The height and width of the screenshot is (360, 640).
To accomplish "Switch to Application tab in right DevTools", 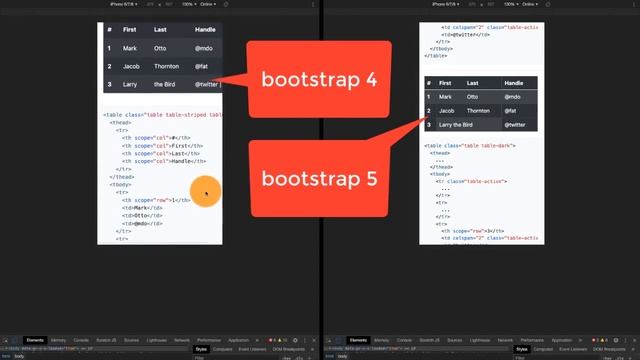I will click(x=562, y=340).
